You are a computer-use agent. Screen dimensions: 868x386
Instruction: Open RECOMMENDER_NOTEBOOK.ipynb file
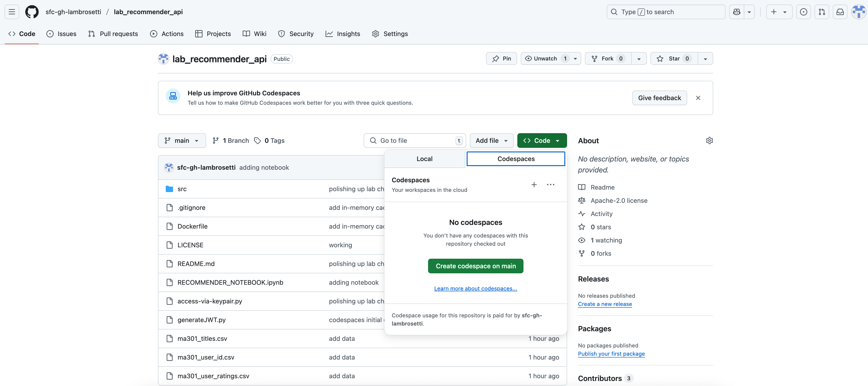[x=230, y=283]
